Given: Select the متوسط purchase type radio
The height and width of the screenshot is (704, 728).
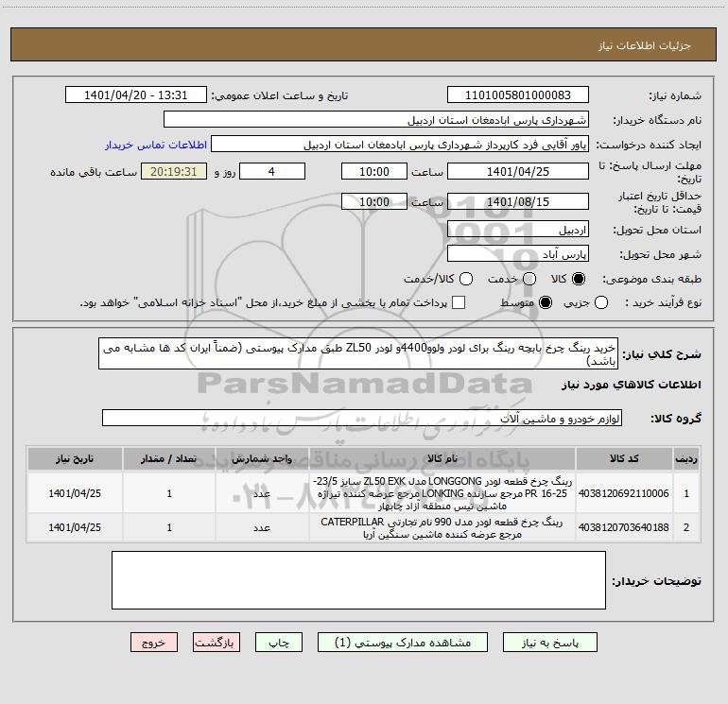Looking at the screenshot, I should [x=546, y=302].
